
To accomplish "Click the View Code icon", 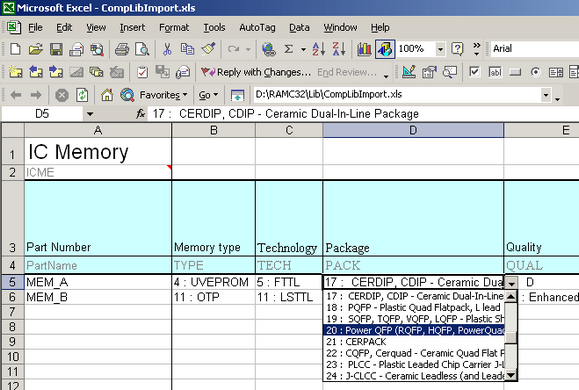I will click(450, 72).
